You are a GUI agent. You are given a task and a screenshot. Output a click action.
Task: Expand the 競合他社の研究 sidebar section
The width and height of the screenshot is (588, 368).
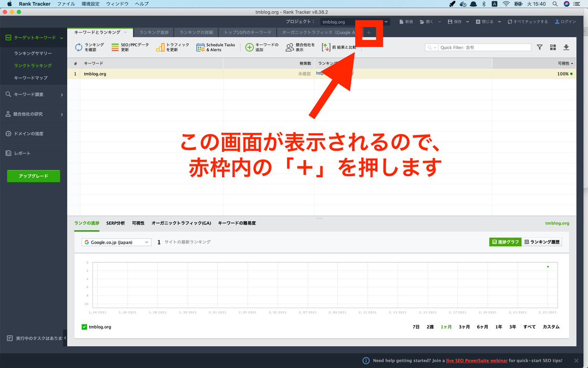click(x=61, y=114)
